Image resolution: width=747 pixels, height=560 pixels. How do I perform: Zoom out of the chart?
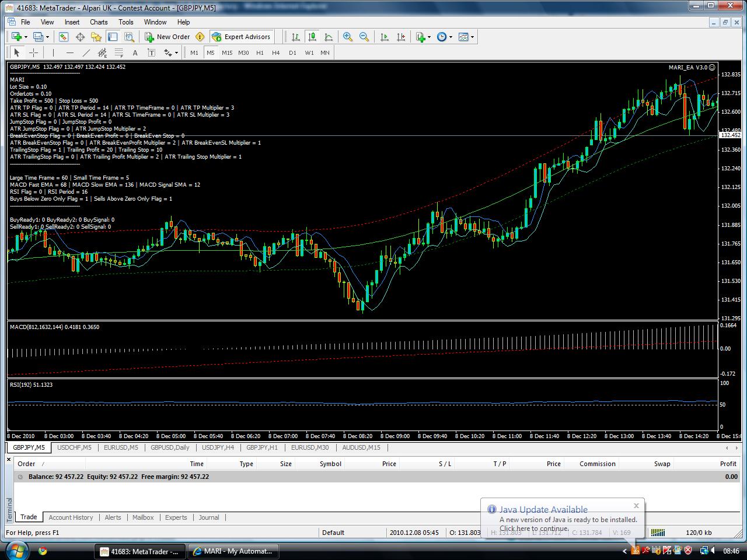(364, 37)
